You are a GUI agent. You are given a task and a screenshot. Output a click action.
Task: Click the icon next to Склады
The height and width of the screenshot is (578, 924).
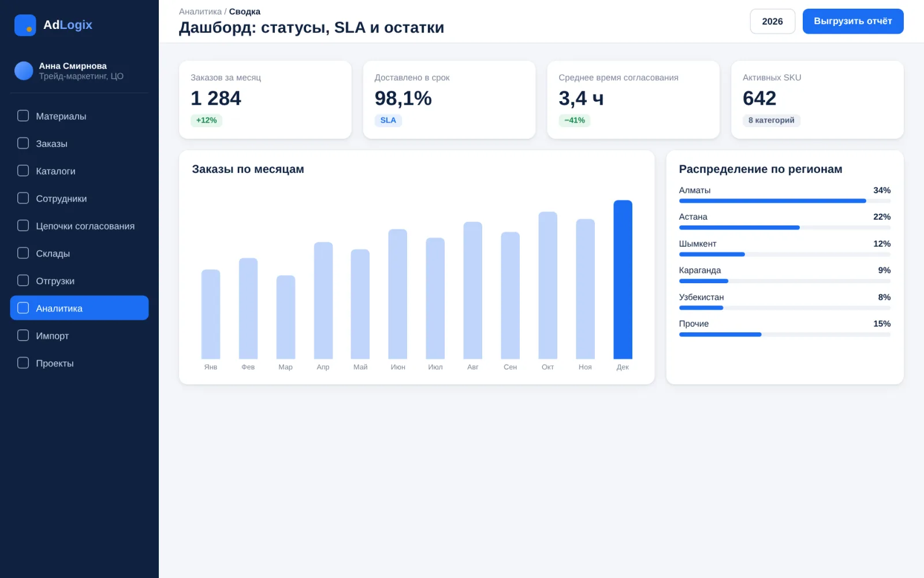pyautogui.click(x=23, y=253)
